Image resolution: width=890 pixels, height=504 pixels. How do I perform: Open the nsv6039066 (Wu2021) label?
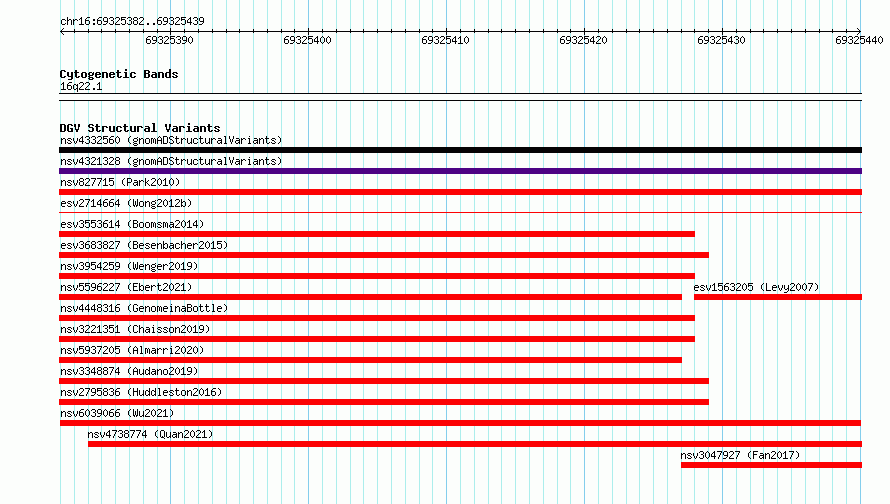(117, 413)
